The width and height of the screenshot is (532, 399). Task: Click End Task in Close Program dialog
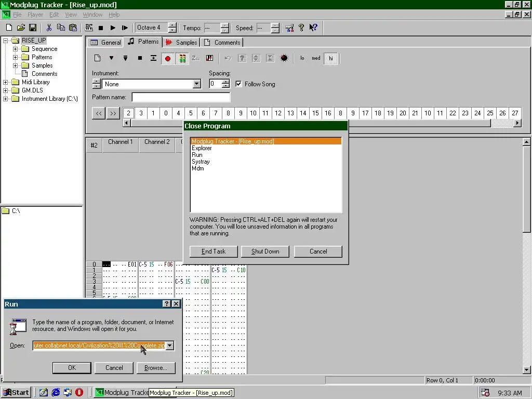[214, 251]
